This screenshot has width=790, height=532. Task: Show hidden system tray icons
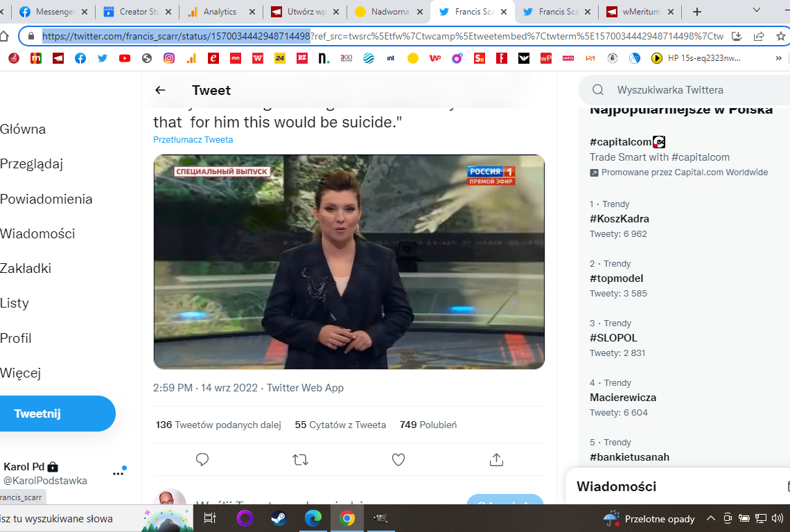pyautogui.click(x=710, y=518)
